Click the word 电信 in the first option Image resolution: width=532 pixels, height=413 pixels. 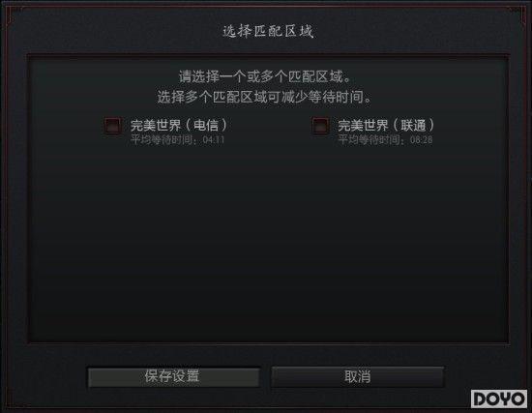(206, 126)
